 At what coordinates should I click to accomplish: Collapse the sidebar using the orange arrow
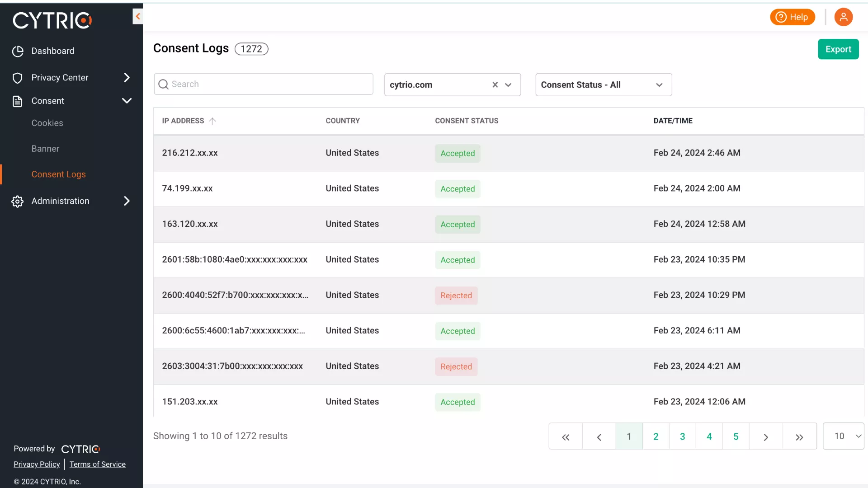[138, 17]
